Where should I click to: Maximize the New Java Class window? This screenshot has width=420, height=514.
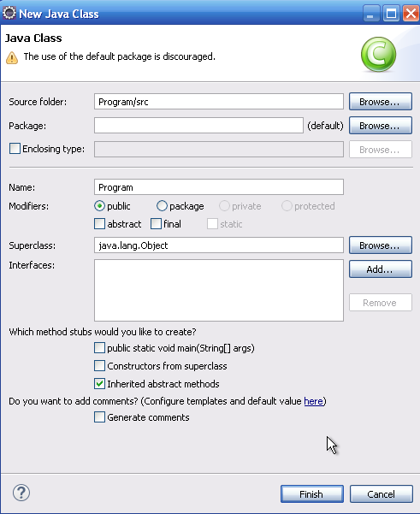pos(391,14)
